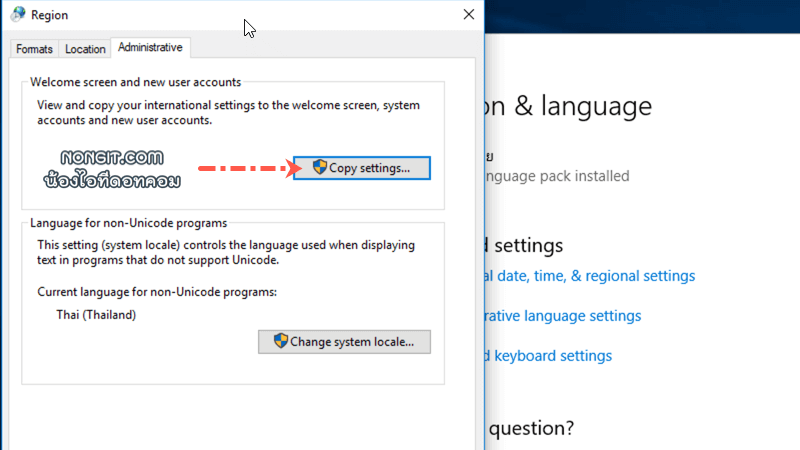Open keyboard settings link in Settings window
The width and height of the screenshot is (800, 450).
coord(548,356)
